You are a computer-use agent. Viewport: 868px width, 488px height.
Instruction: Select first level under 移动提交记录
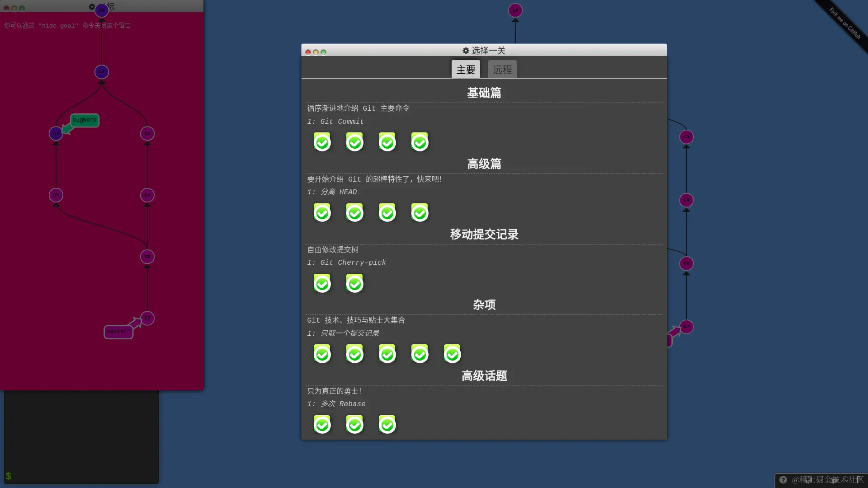tap(322, 283)
